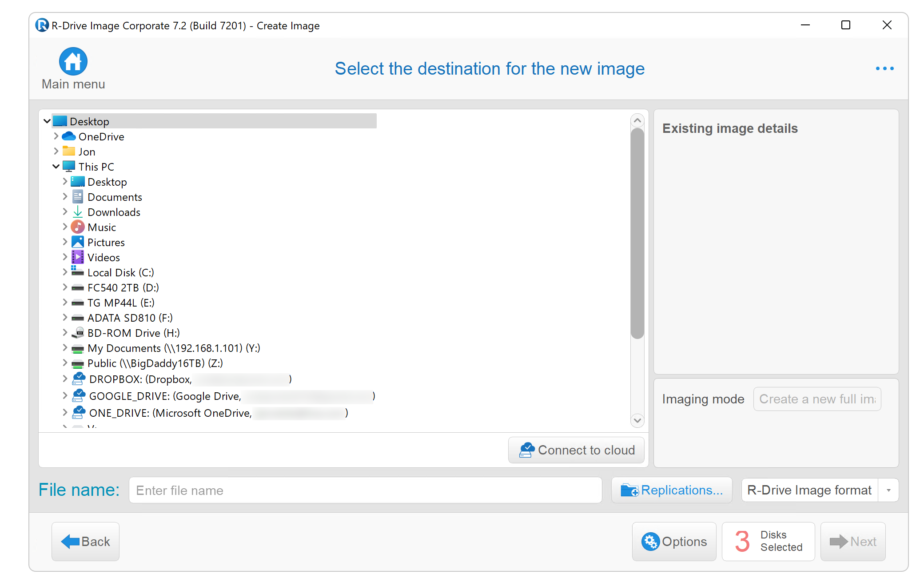Collapse the top-level Desktop node

click(47, 121)
